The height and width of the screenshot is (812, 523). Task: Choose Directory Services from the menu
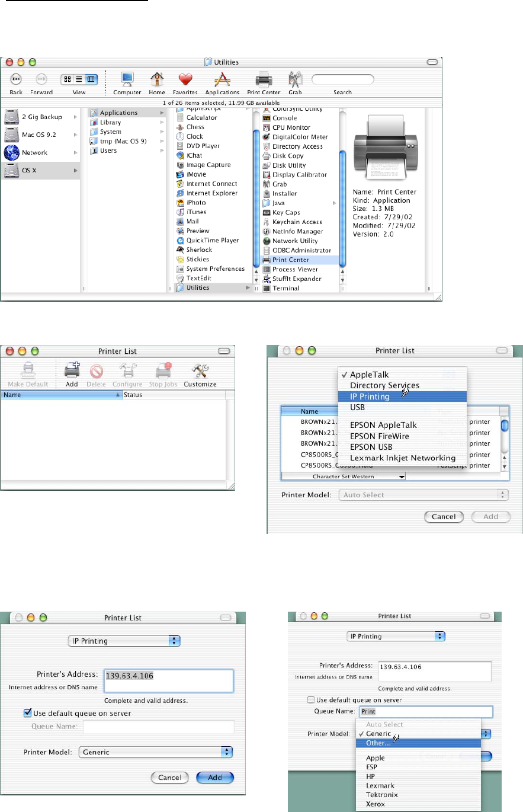pos(402,385)
